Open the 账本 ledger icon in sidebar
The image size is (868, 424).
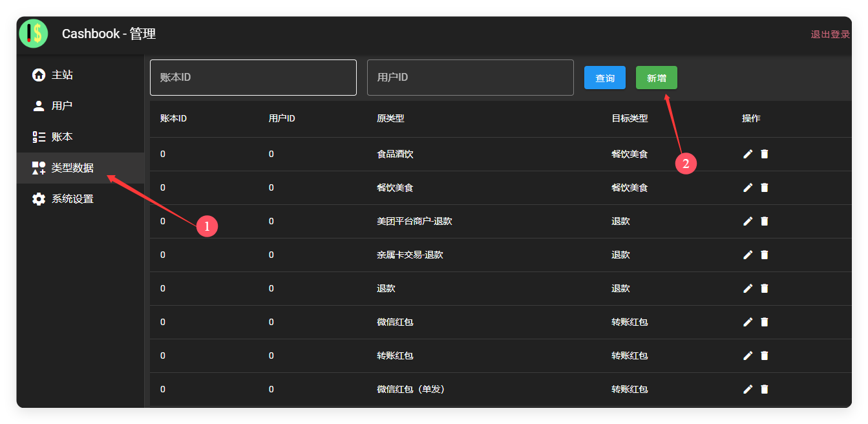click(38, 136)
